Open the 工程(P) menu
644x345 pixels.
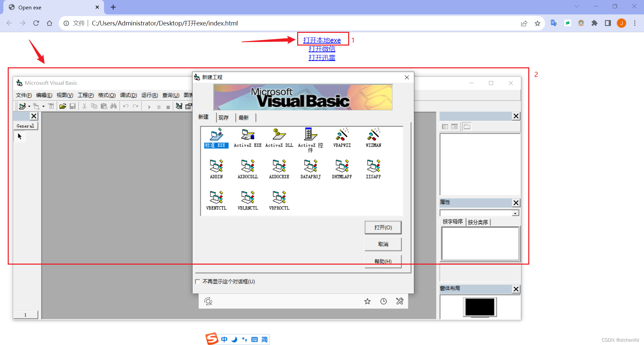point(86,95)
